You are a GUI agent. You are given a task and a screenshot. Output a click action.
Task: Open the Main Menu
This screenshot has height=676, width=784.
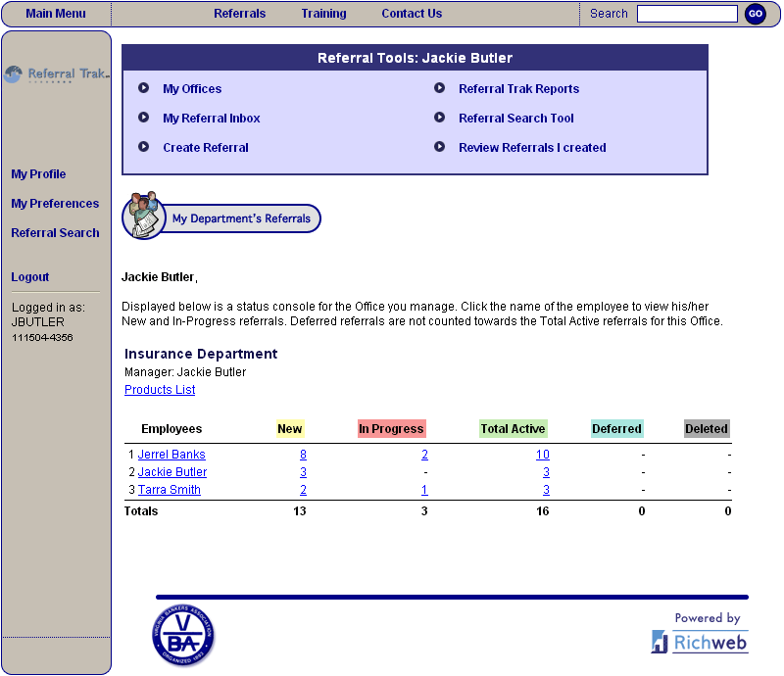(56, 14)
